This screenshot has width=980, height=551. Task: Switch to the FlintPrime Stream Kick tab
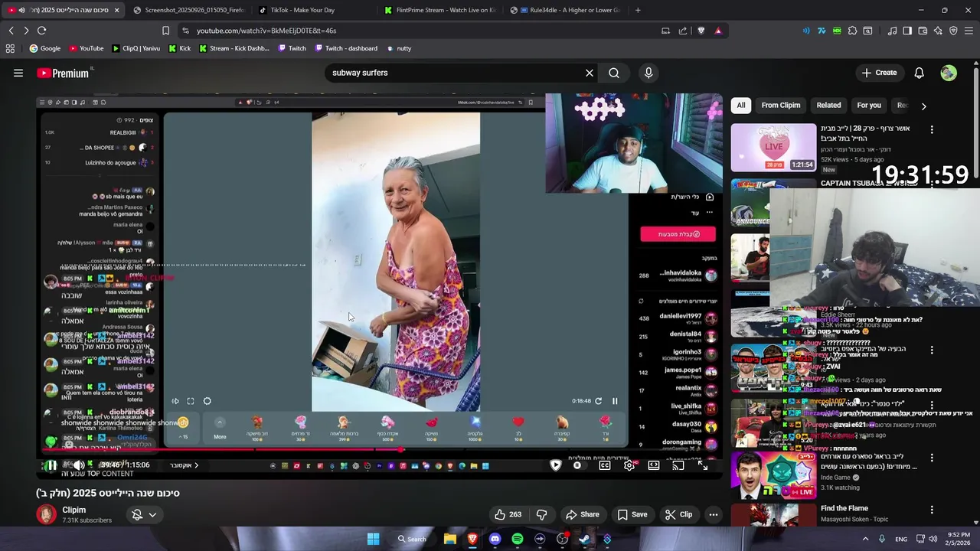pos(440,10)
